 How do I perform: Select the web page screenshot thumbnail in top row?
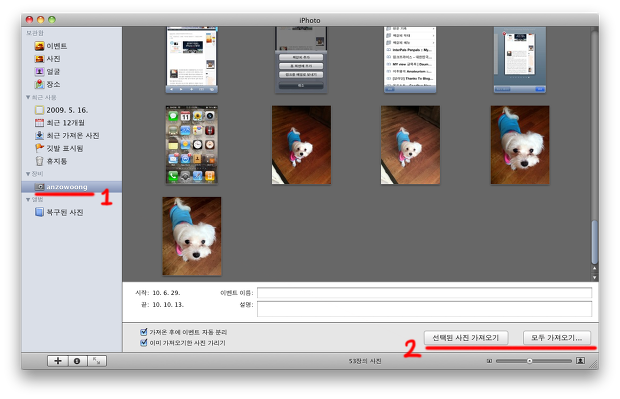[191, 60]
